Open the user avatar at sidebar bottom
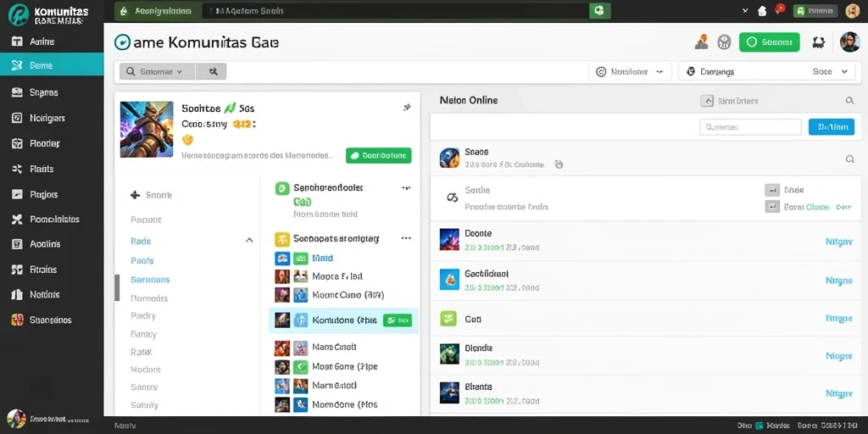The width and height of the screenshot is (868, 434). [x=16, y=419]
